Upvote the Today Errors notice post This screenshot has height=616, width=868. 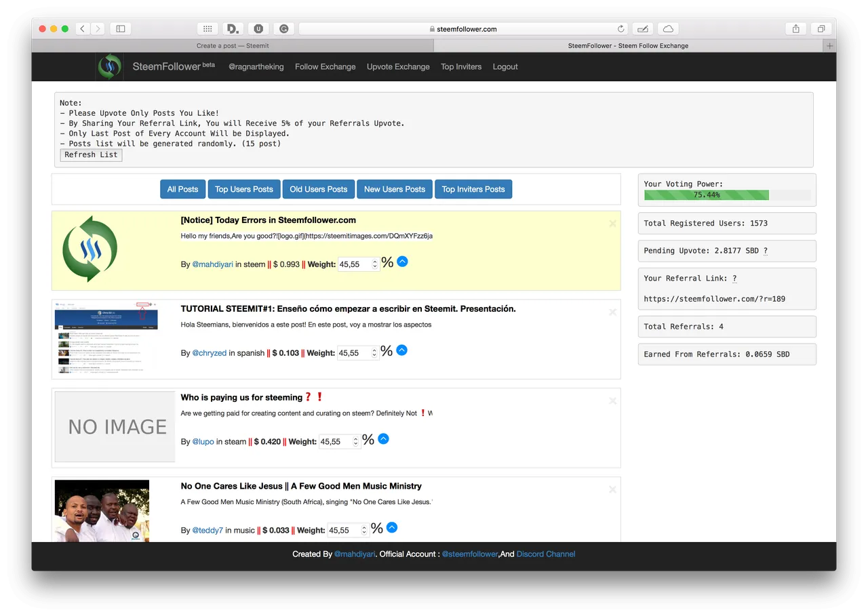click(x=402, y=261)
